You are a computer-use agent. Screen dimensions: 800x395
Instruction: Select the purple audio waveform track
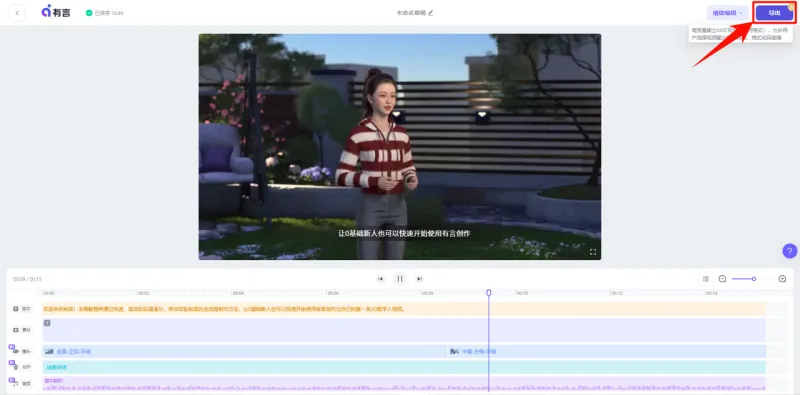click(404, 383)
